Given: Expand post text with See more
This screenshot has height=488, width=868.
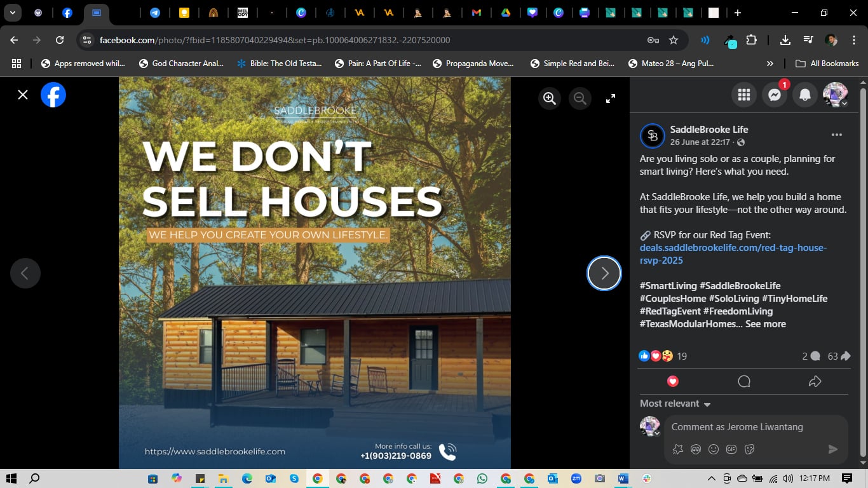Looking at the screenshot, I should point(766,324).
